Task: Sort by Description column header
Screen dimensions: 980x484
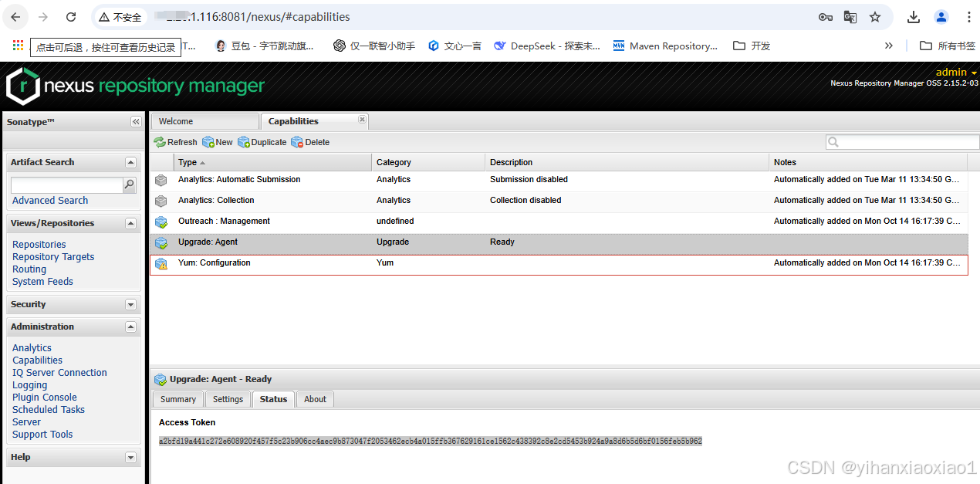Action: (627, 162)
